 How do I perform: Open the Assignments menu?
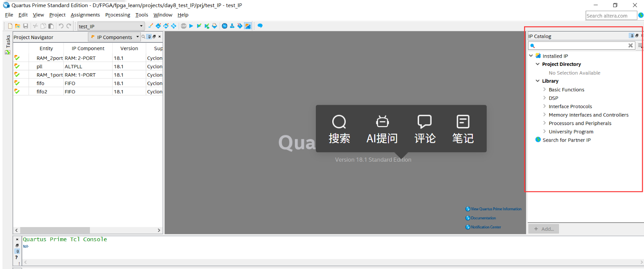click(85, 15)
